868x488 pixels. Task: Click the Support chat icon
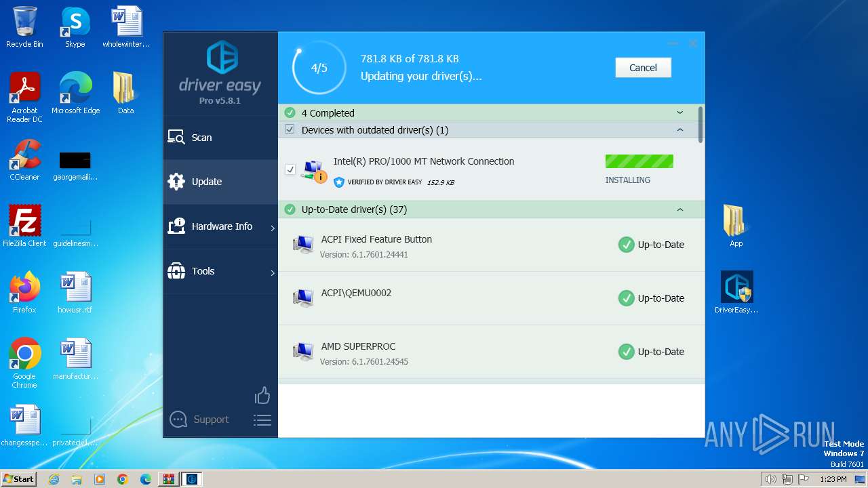pyautogui.click(x=178, y=420)
